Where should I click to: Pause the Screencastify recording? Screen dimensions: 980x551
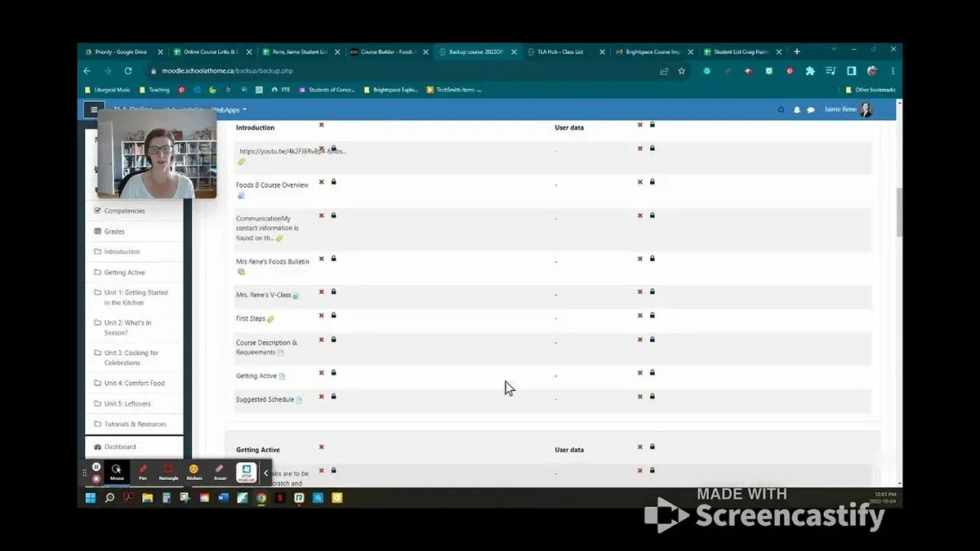tap(96, 467)
